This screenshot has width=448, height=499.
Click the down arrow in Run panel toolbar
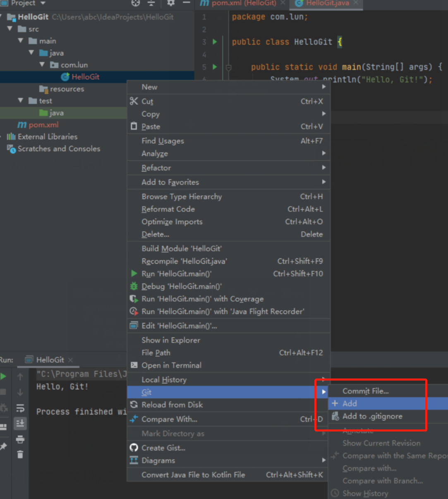point(20,392)
